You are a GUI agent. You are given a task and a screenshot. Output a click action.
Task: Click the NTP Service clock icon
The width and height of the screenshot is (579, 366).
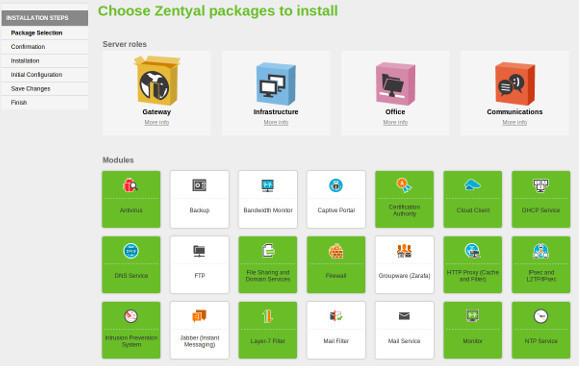pyautogui.click(x=541, y=316)
